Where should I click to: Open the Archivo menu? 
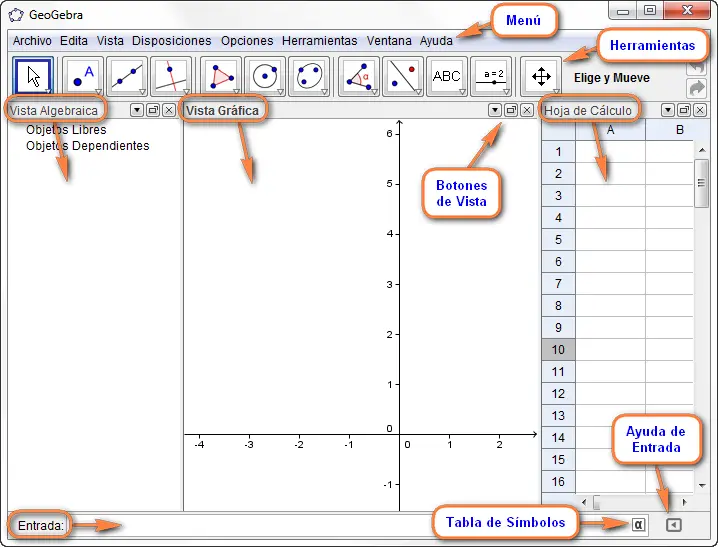[x=32, y=41]
